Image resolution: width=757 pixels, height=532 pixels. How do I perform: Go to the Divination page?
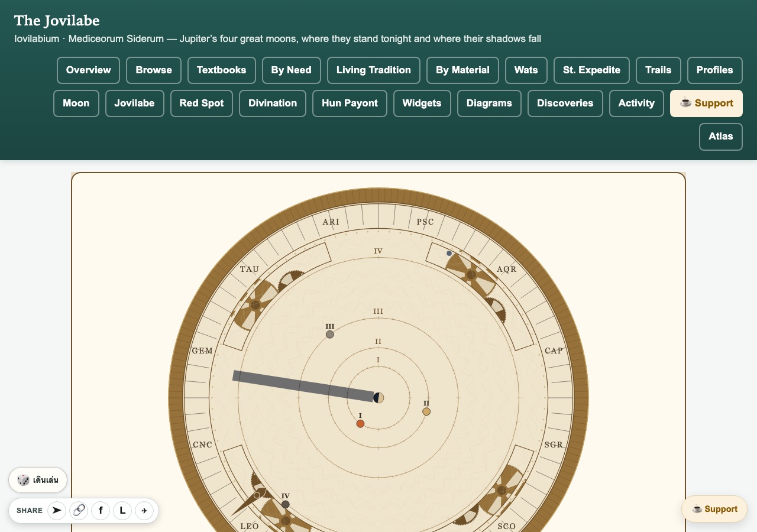point(273,103)
